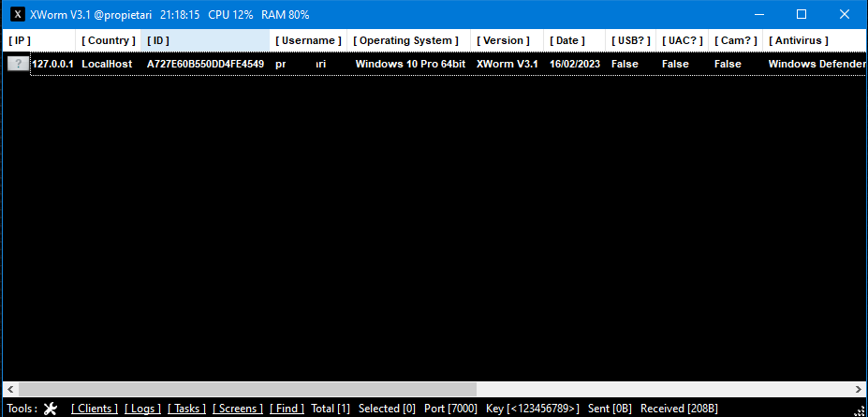Image resolution: width=868 pixels, height=417 pixels.
Task: Click the horizontal scrollbar thumb
Action: [x=247, y=389]
